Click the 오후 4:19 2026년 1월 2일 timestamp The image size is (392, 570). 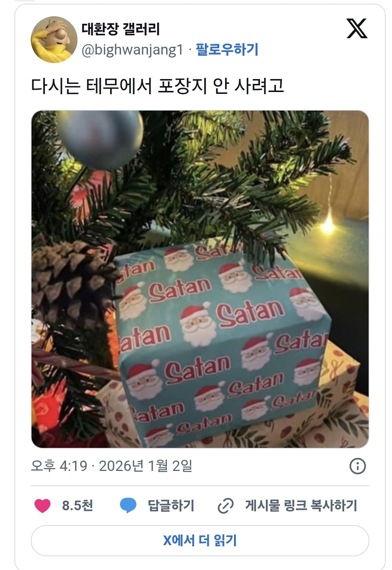pos(112,466)
